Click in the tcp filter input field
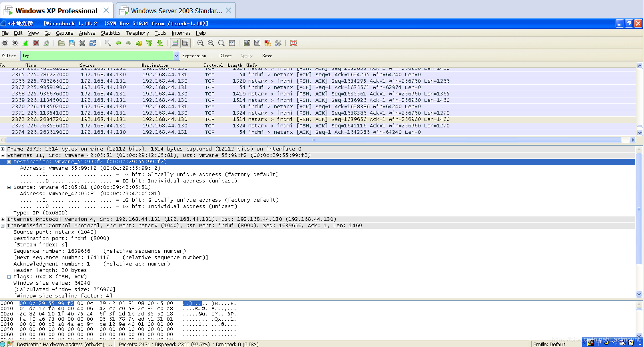Image resolution: width=644 pixels, height=347 pixels. (97, 56)
